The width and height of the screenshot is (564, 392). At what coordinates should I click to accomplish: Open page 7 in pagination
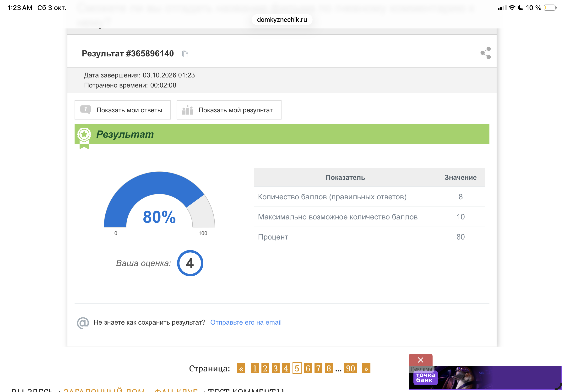[x=318, y=368]
